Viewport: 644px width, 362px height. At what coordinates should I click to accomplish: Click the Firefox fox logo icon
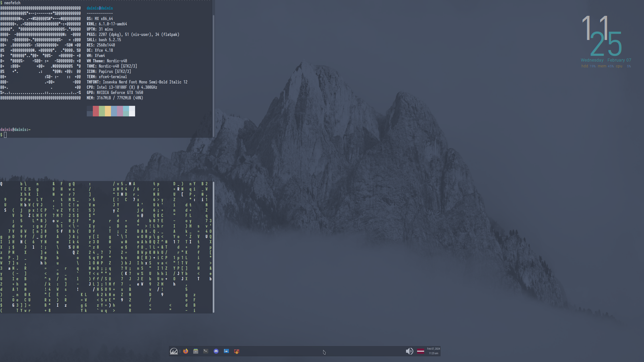186,351
